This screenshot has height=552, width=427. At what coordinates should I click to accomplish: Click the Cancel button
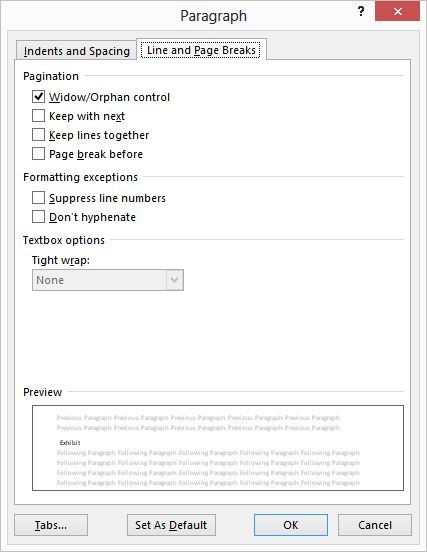[x=375, y=525]
